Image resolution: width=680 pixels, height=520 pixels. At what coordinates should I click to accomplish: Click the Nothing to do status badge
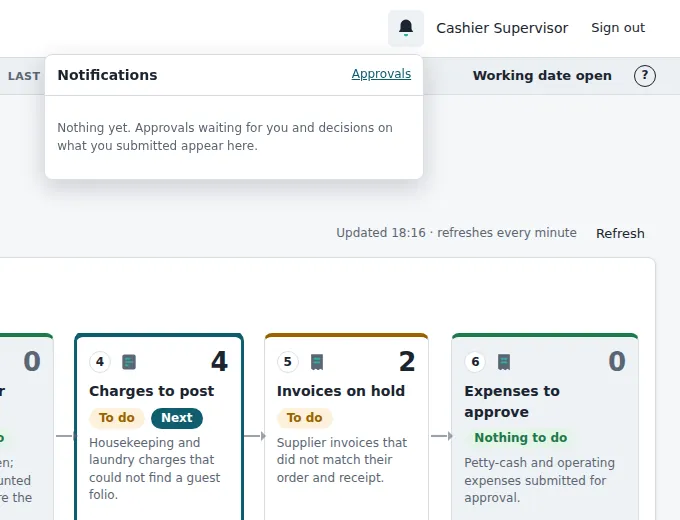[x=520, y=438]
